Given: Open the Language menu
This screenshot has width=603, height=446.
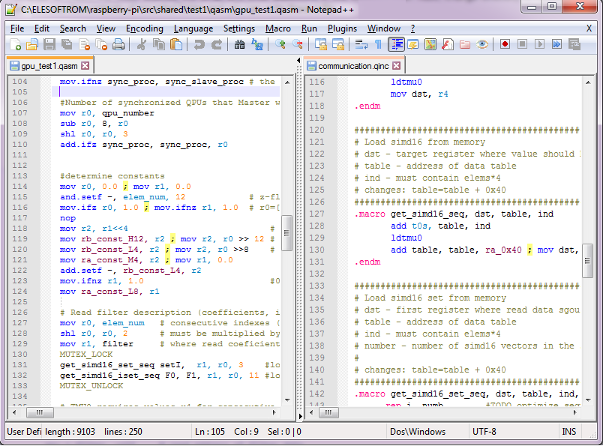Looking at the screenshot, I should (193, 29).
